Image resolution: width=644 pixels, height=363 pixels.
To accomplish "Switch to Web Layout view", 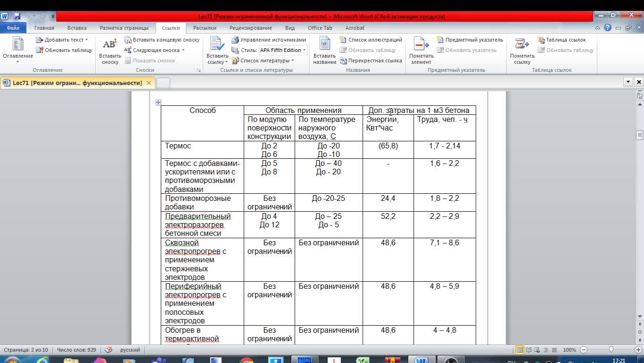I will 537,350.
